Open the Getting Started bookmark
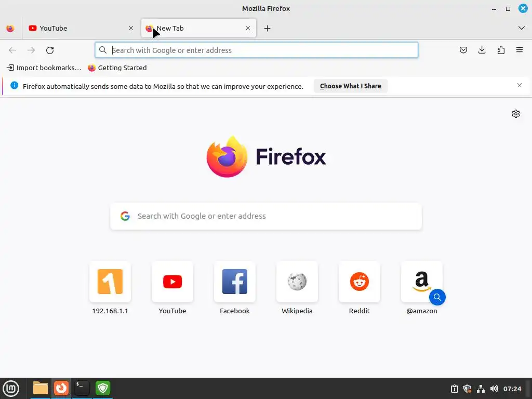This screenshot has width=532, height=399. click(117, 68)
